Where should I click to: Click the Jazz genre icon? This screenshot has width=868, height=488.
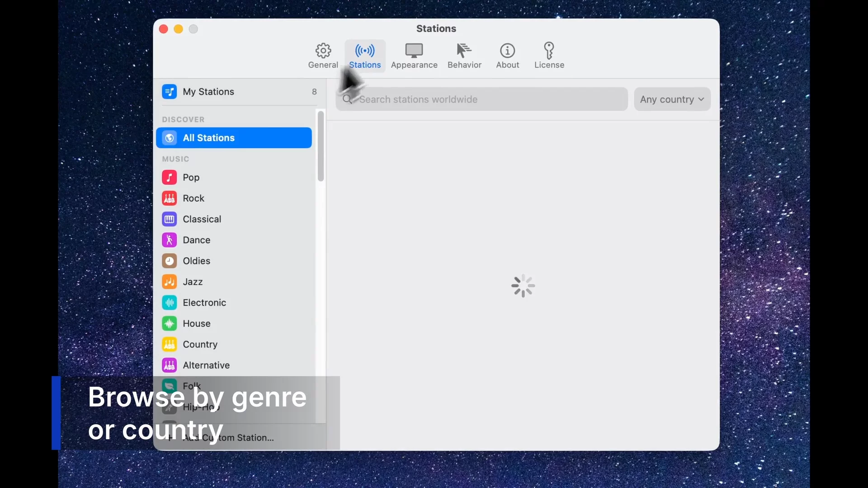(170, 282)
